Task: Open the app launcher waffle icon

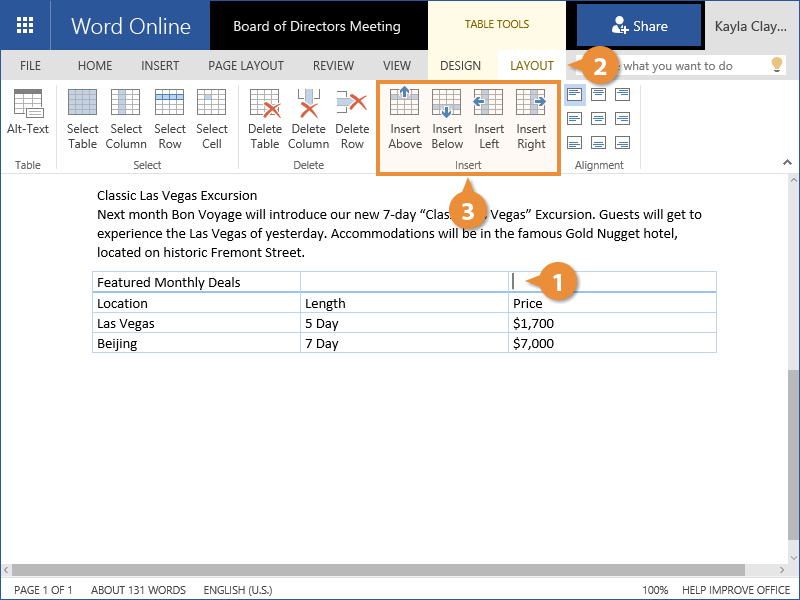Action: tap(25, 26)
